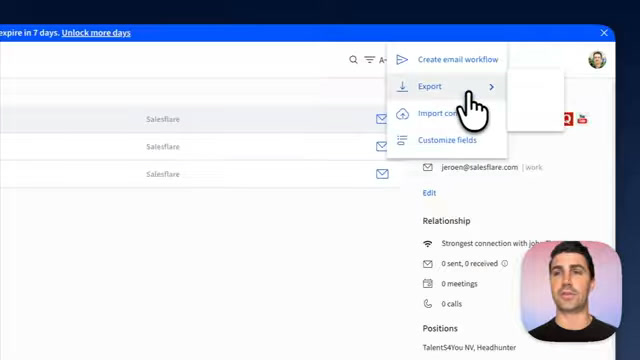Select Create email workflow menu item
The image size is (640, 360).
click(x=447, y=60)
